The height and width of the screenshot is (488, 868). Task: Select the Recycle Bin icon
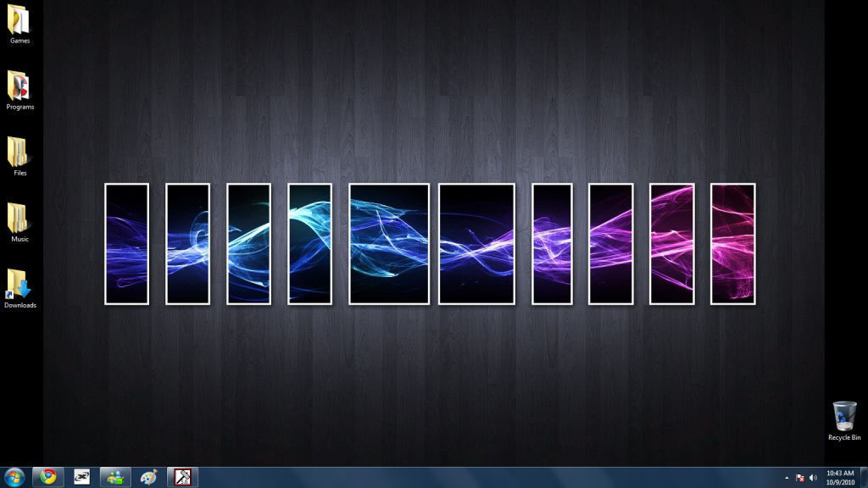[x=844, y=416]
